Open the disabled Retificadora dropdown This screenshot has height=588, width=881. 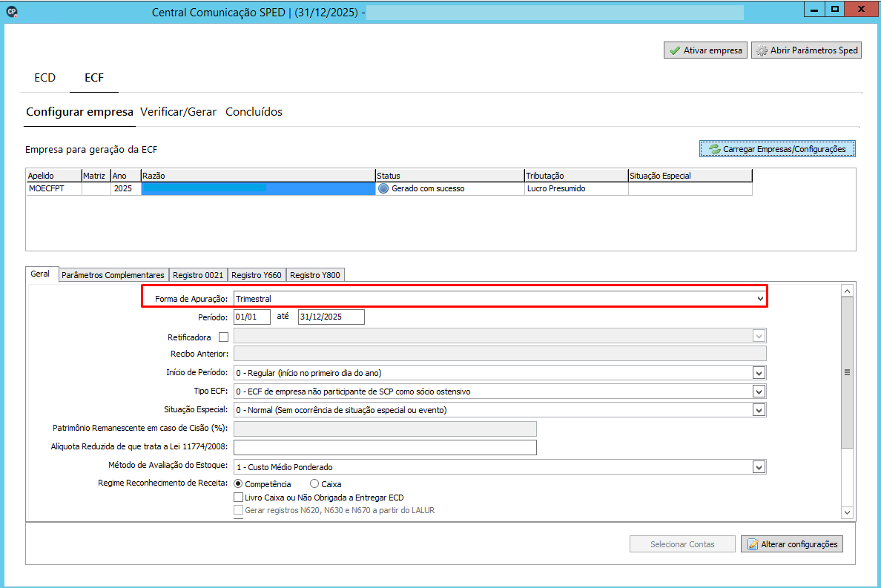point(759,336)
